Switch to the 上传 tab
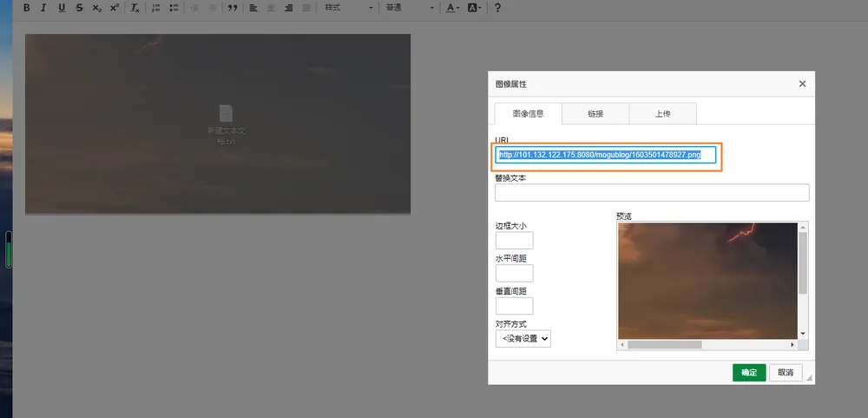Screen dimensions: 868x418 [663, 114]
